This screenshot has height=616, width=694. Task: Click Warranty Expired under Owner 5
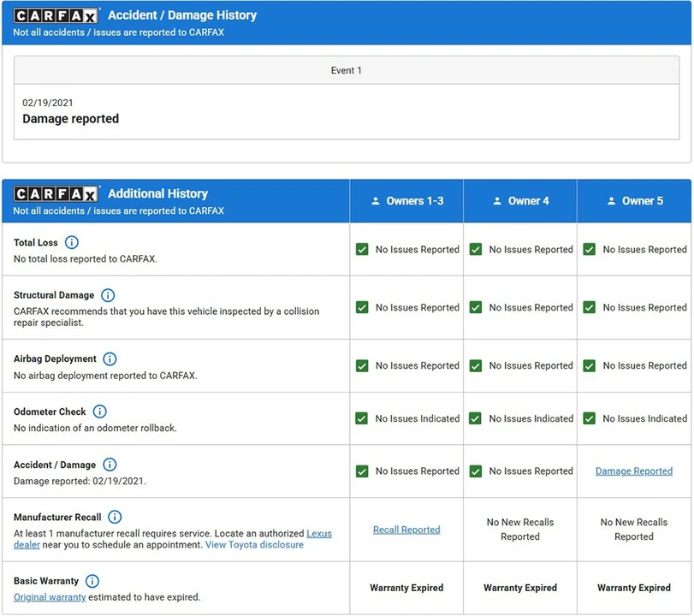click(x=634, y=588)
